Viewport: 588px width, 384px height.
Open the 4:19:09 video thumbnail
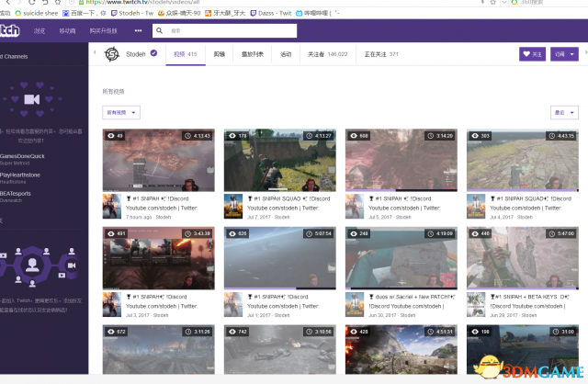(401, 258)
